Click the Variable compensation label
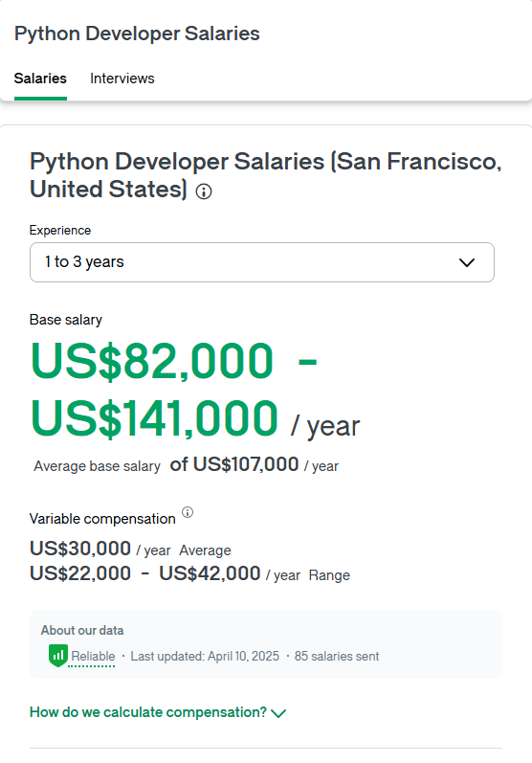 click(102, 519)
